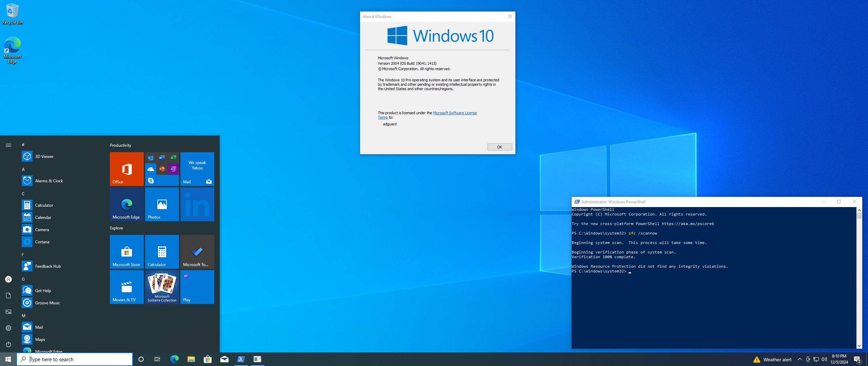Switch to PowerShell on the taskbar
This screenshot has width=868, height=366.
241,359
